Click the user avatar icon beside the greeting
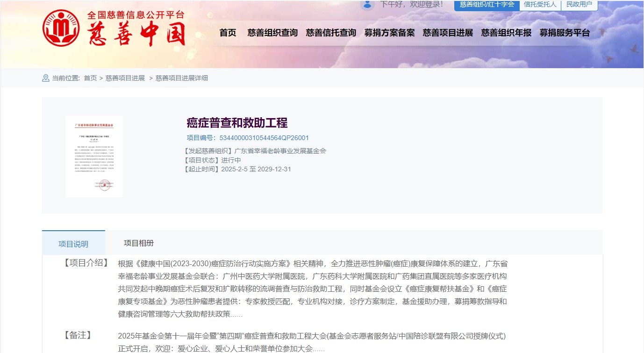This screenshot has width=644, height=353. [x=368, y=4]
